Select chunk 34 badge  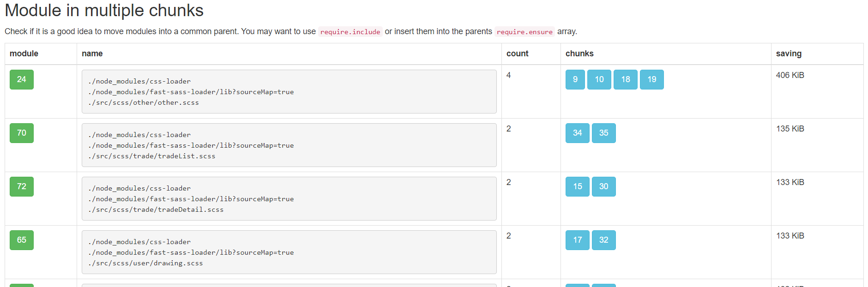[x=578, y=133]
